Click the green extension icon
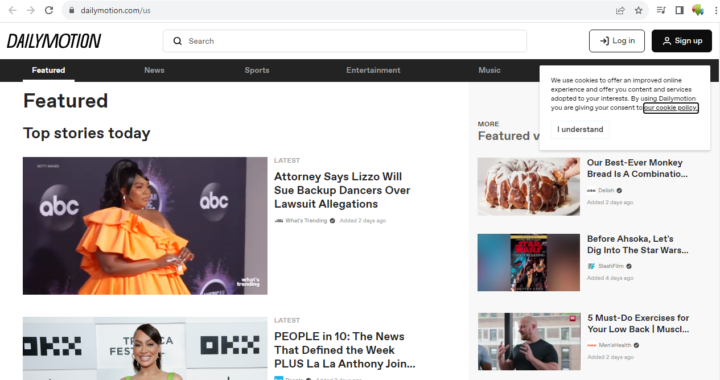The width and height of the screenshot is (720, 380). [698, 10]
